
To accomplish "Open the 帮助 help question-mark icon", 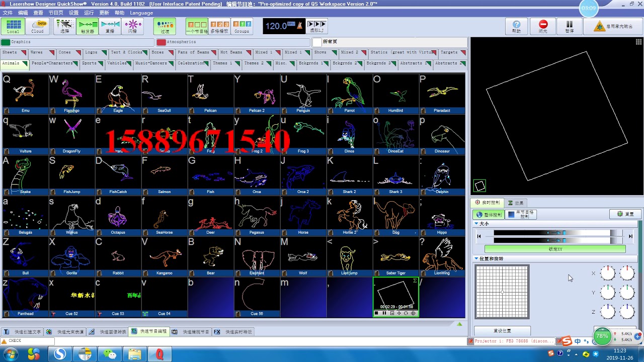I will pyautogui.click(x=517, y=26).
